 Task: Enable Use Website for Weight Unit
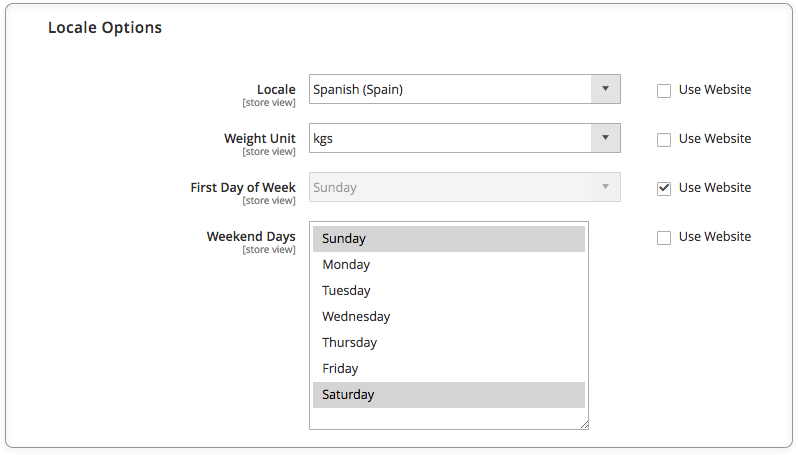coord(664,139)
